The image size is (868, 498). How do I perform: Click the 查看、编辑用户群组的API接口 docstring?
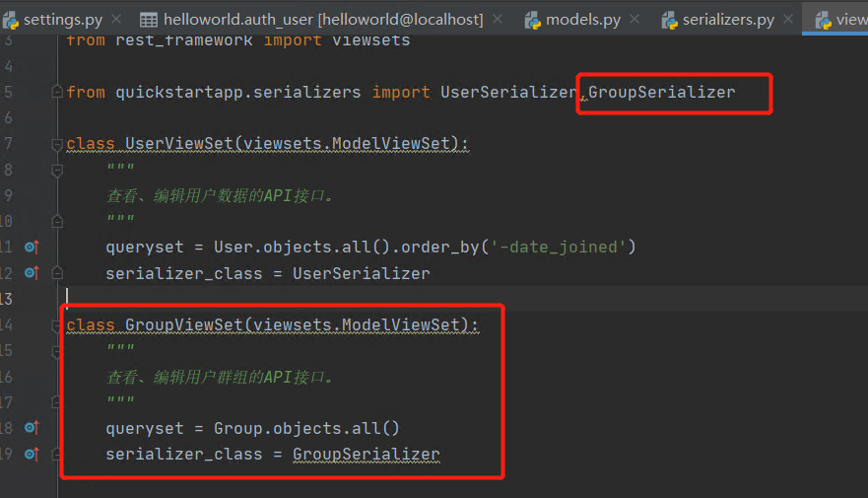pyautogui.click(x=219, y=378)
